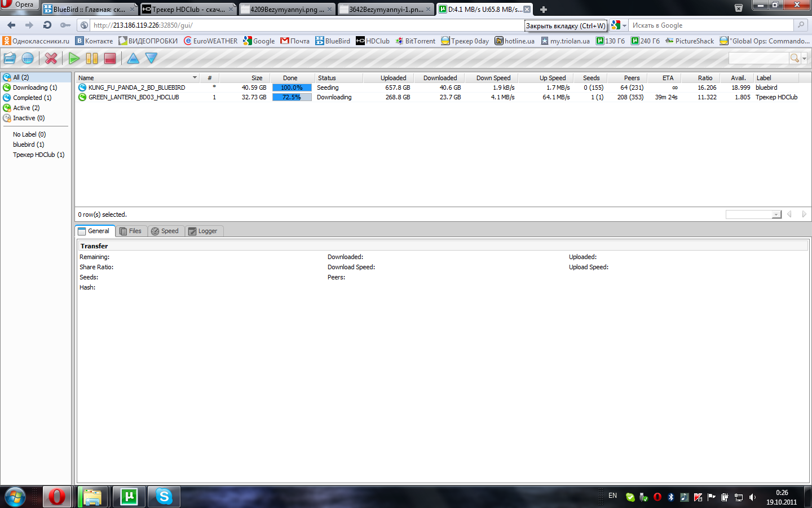Image resolution: width=812 pixels, height=508 pixels.
Task: Open the Logger details tab
Action: coord(204,231)
